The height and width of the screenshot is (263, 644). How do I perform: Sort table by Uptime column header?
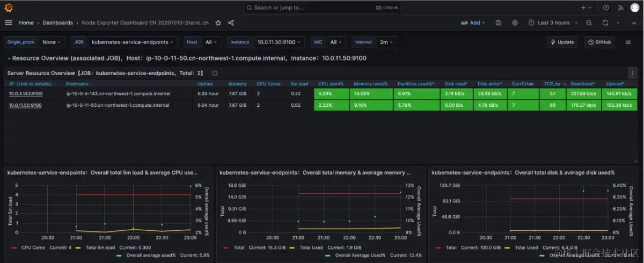(205, 84)
